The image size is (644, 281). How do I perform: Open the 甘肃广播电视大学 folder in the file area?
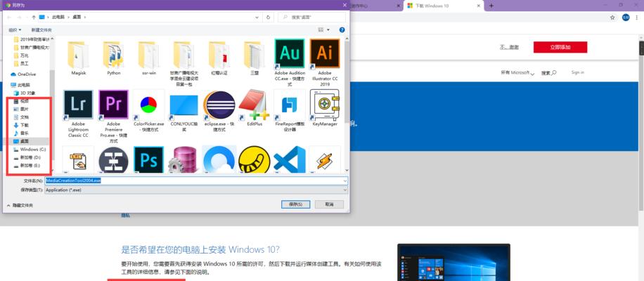184,63
